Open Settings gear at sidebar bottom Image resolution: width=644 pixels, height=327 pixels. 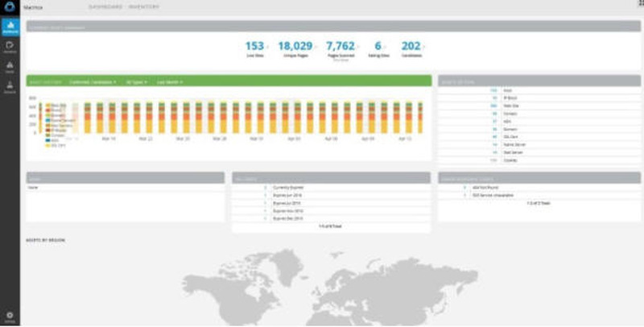pos(10,317)
